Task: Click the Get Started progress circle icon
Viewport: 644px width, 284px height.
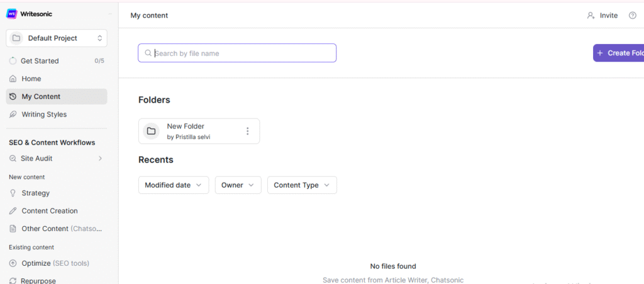Action: (13, 61)
